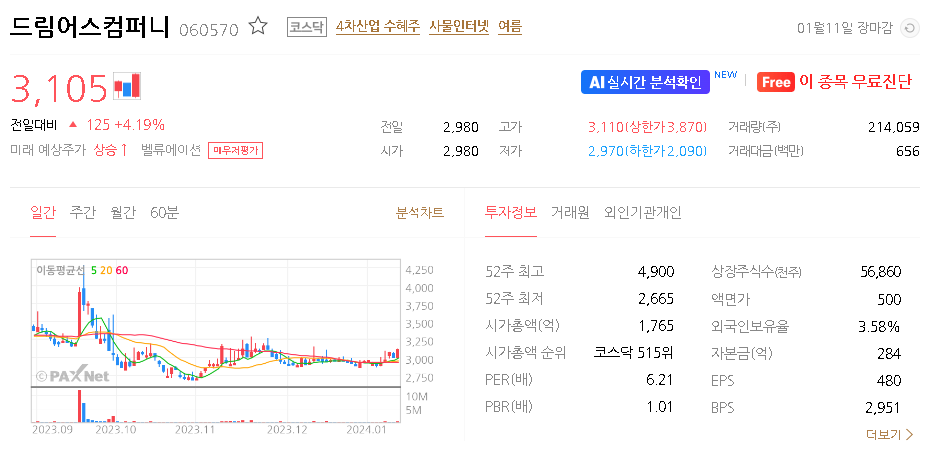Open 4차산업 수혜주 theme link
This screenshot has width=925, height=450.
378,27
